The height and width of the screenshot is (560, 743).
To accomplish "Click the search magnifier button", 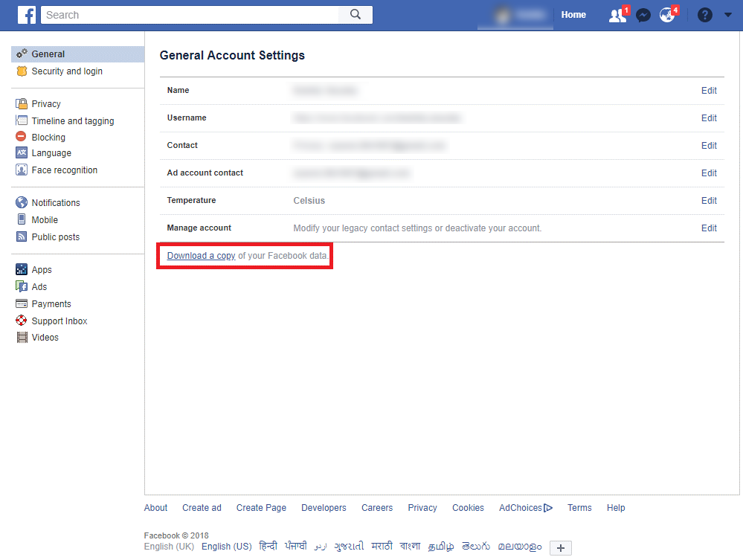I will coord(356,15).
